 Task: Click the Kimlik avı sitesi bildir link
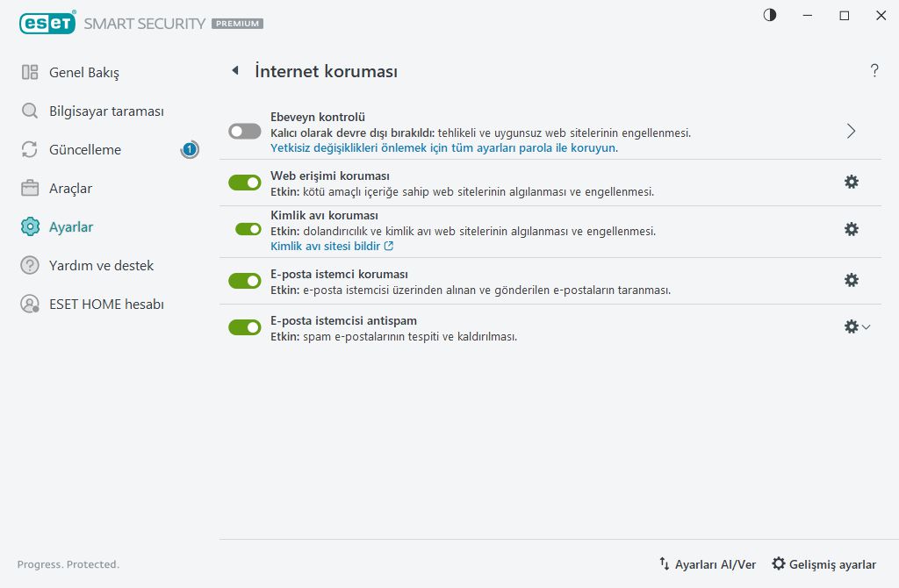coord(325,246)
